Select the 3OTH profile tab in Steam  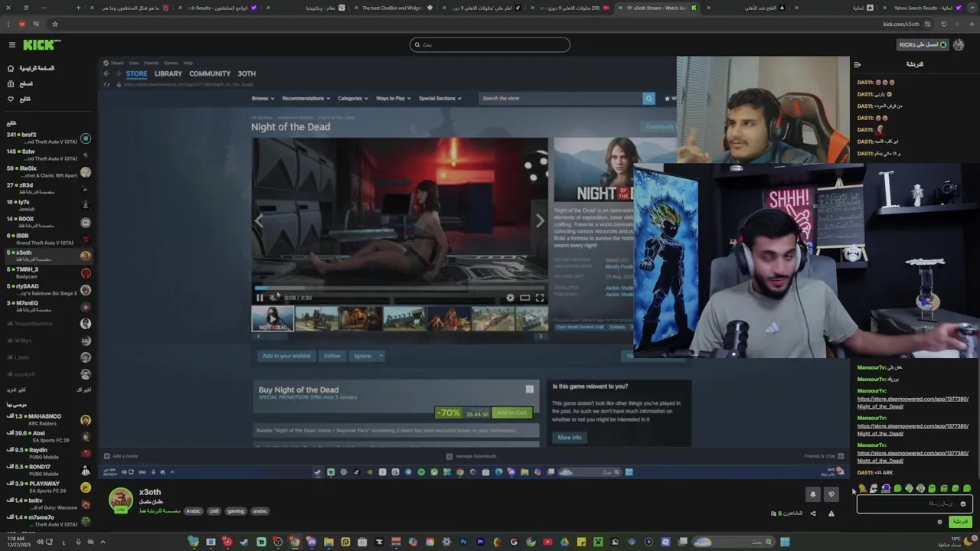coord(246,73)
